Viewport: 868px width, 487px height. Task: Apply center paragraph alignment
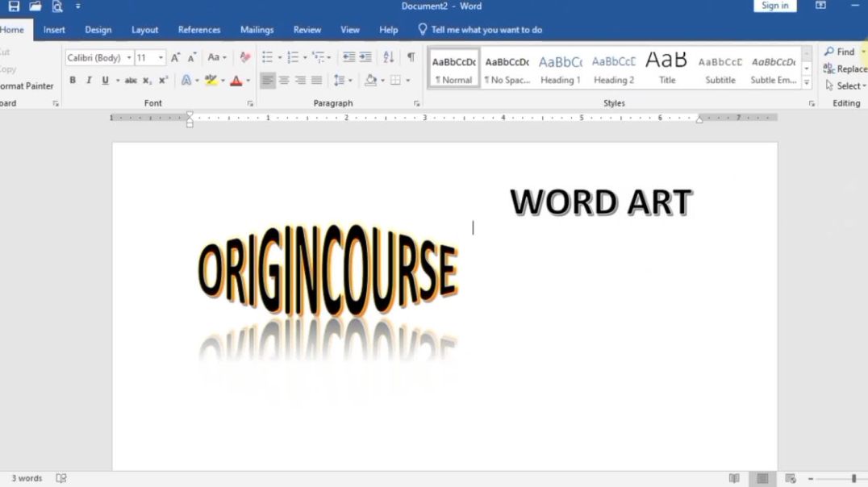(285, 80)
